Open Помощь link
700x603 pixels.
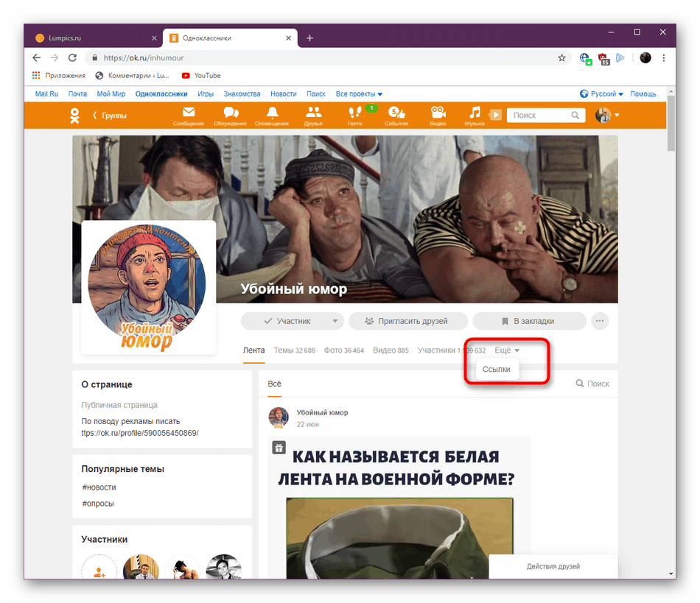click(x=643, y=94)
